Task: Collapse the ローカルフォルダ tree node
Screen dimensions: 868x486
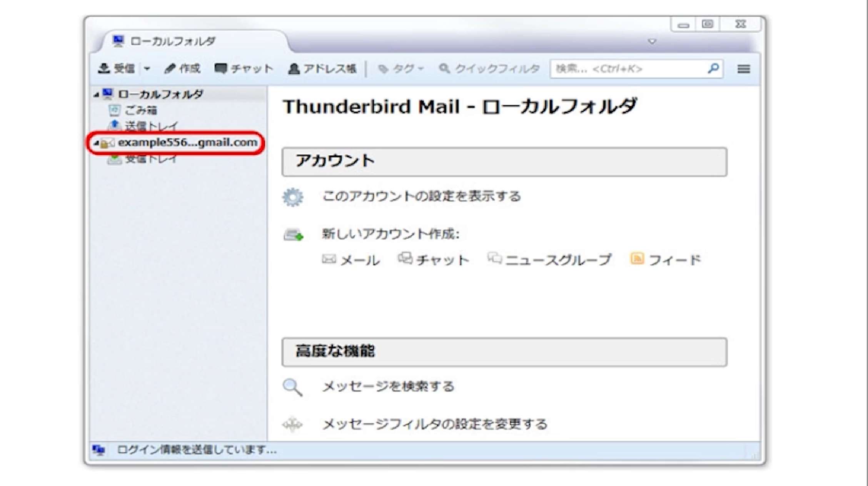Action: point(96,95)
